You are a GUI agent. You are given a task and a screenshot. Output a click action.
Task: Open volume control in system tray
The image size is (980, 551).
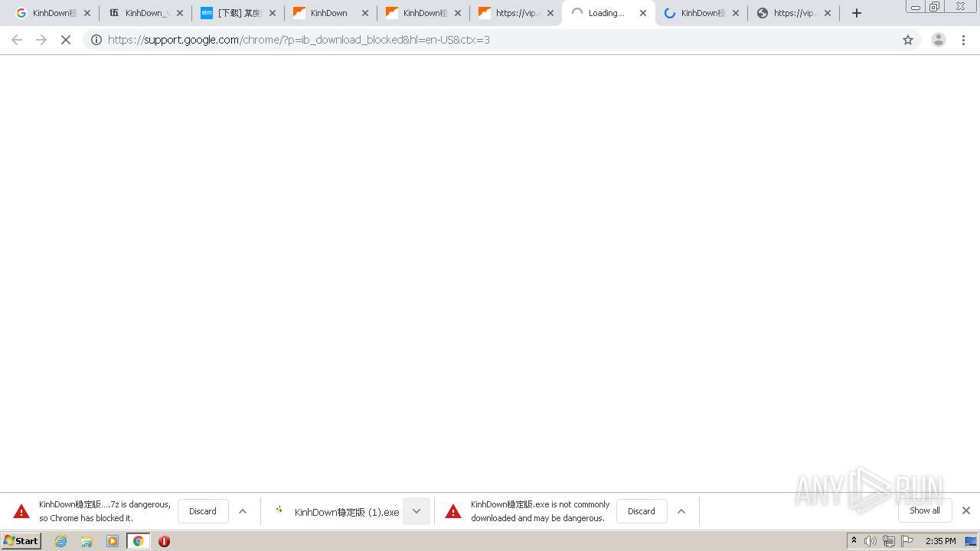pyautogui.click(x=871, y=541)
